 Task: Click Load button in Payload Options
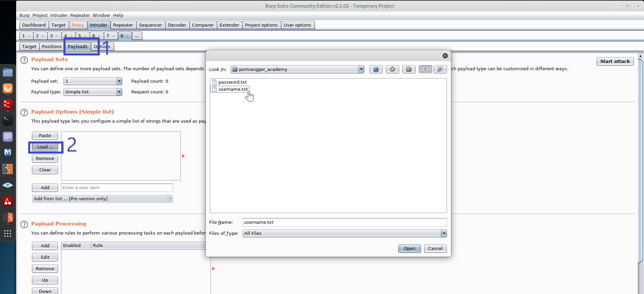(45, 147)
